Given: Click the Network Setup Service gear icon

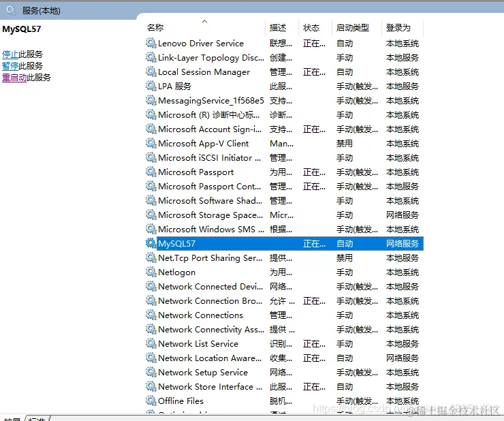Looking at the screenshot, I should pyautogui.click(x=151, y=372).
